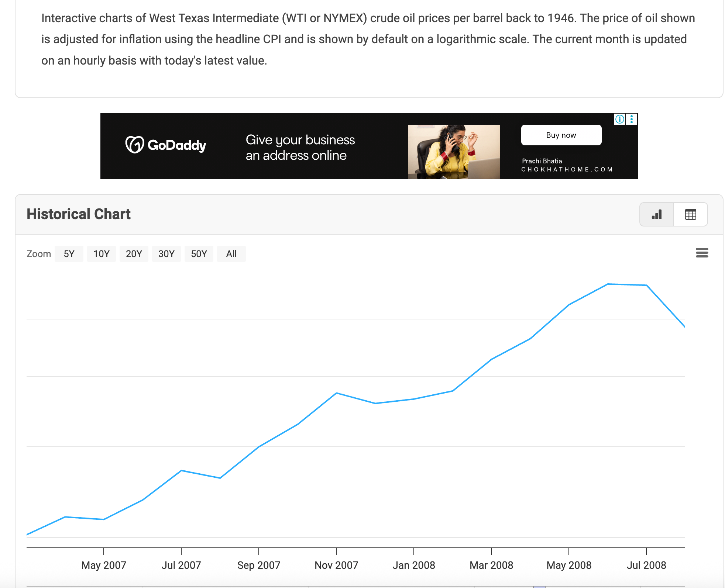The height and width of the screenshot is (588, 725).
Task: Click CHOKHATHOME.COM ad text
Action: 567,169
